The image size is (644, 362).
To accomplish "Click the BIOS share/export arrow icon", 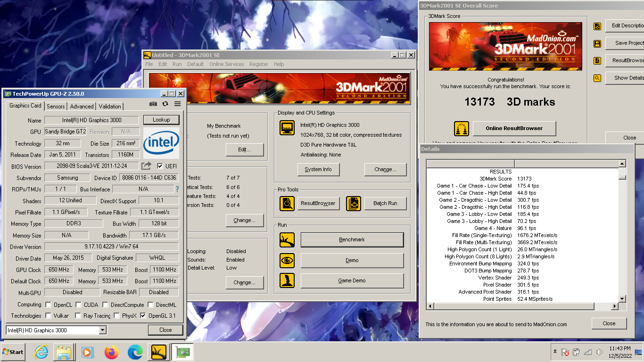I will point(147,166).
